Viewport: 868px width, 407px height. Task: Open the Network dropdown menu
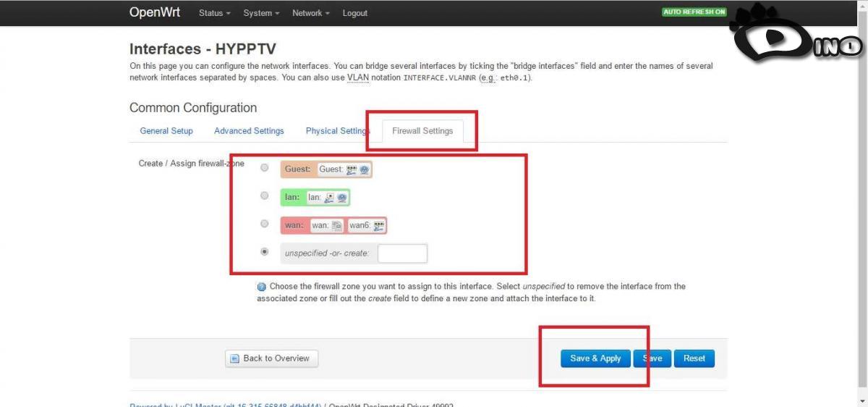(x=311, y=13)
